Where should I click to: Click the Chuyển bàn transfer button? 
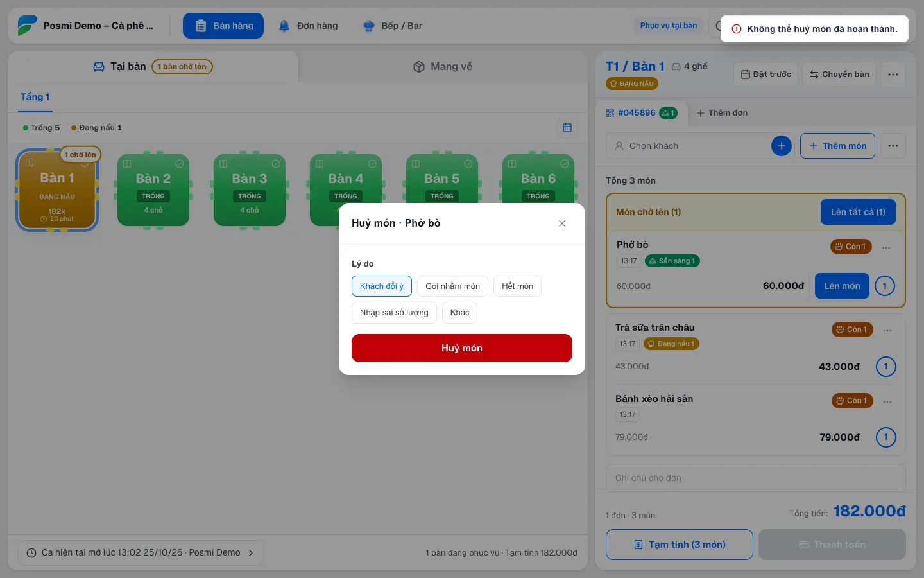click(839, 74)
